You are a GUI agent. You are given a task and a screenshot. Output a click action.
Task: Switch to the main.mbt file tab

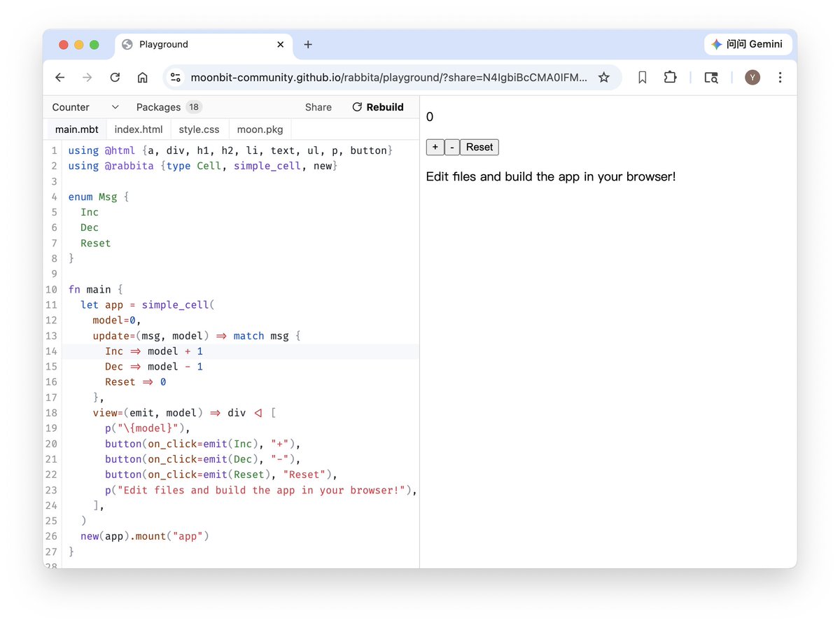click(x=76, y=129)
